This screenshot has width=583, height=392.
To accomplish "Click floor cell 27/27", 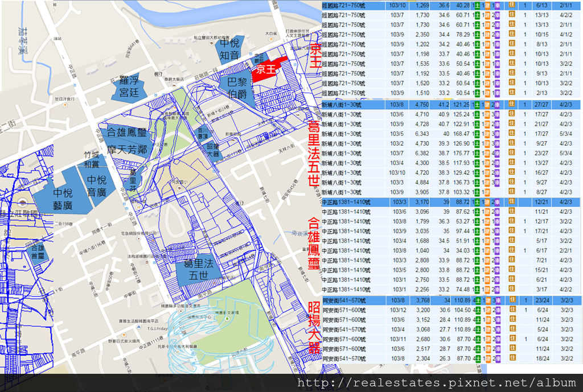I will pos(541,105).
